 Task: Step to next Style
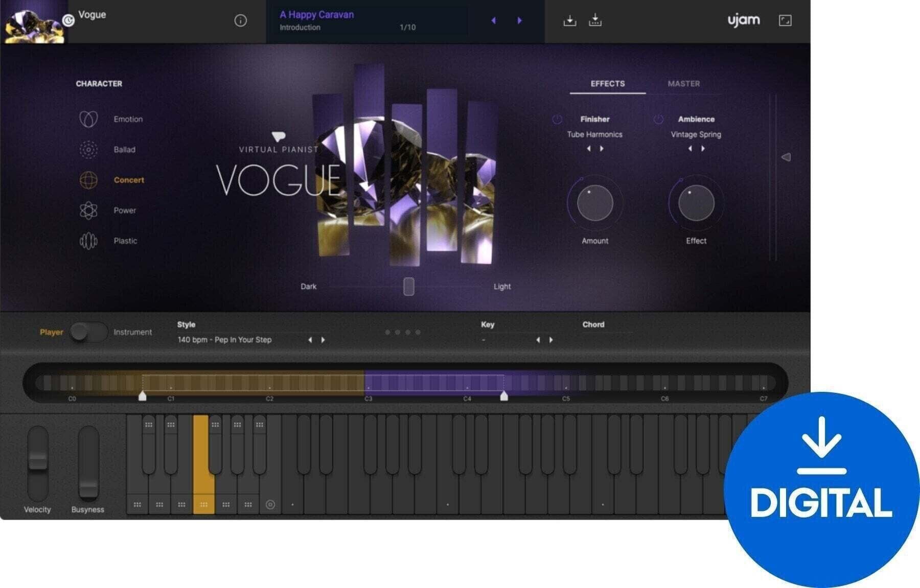pos(323,340)
